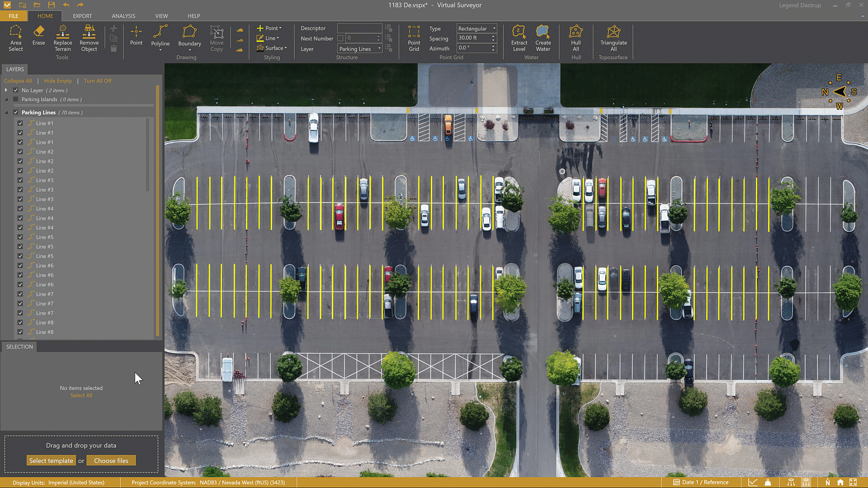Screen dimensions: 868x488
Task: Open the Extract Level water tool
Action: (x=519, y=38)
